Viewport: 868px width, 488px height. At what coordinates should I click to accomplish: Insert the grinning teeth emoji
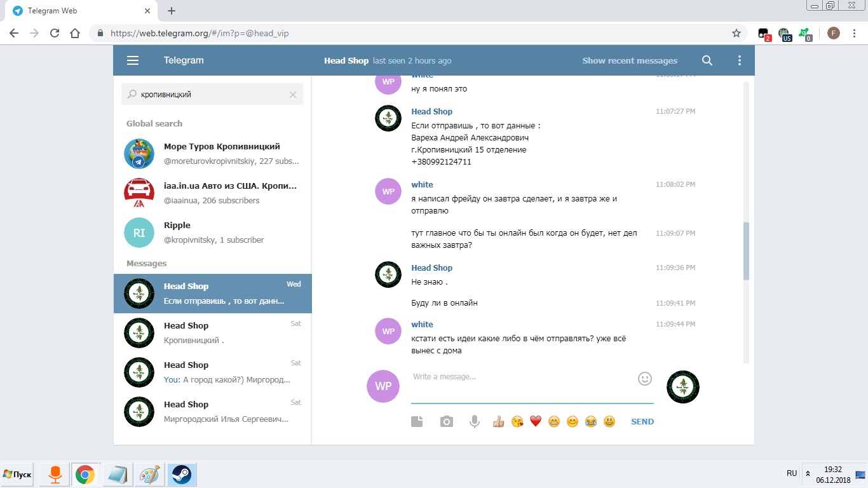pos(554,421)
